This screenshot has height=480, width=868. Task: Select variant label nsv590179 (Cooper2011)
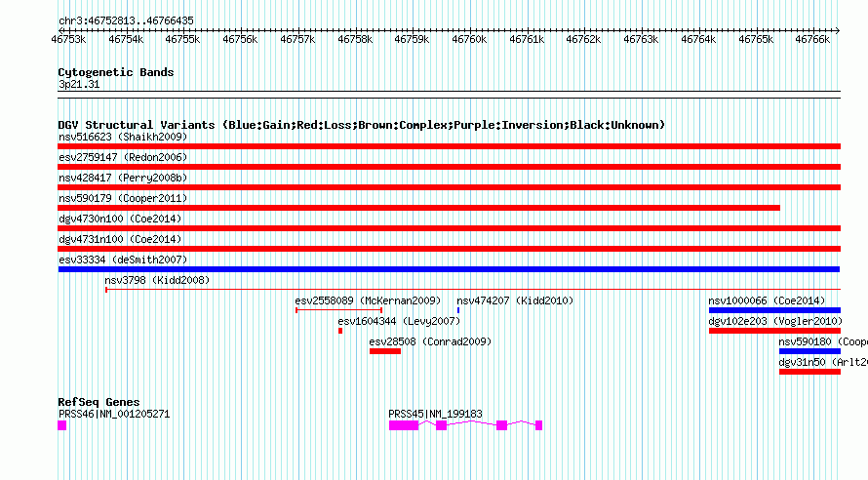(x=123, y=198)
